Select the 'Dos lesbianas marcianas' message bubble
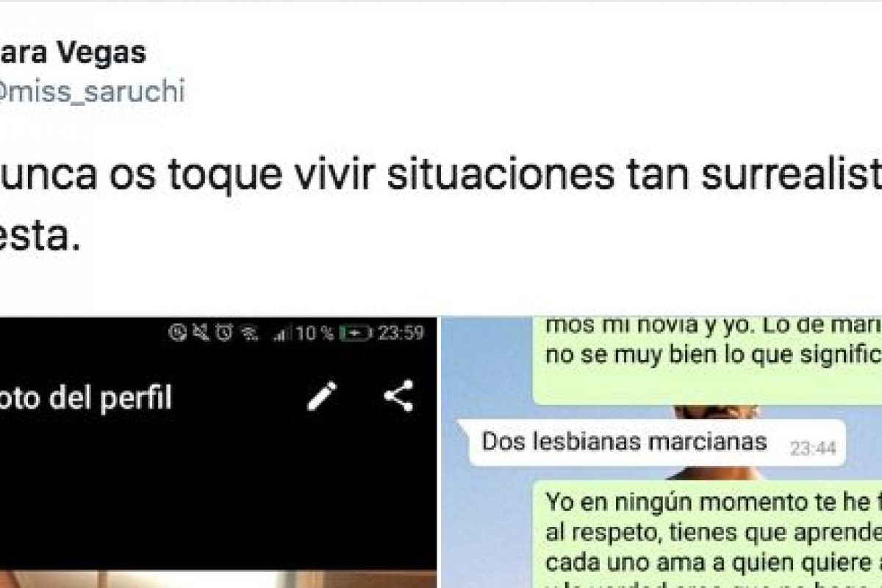 coord(652,442)
